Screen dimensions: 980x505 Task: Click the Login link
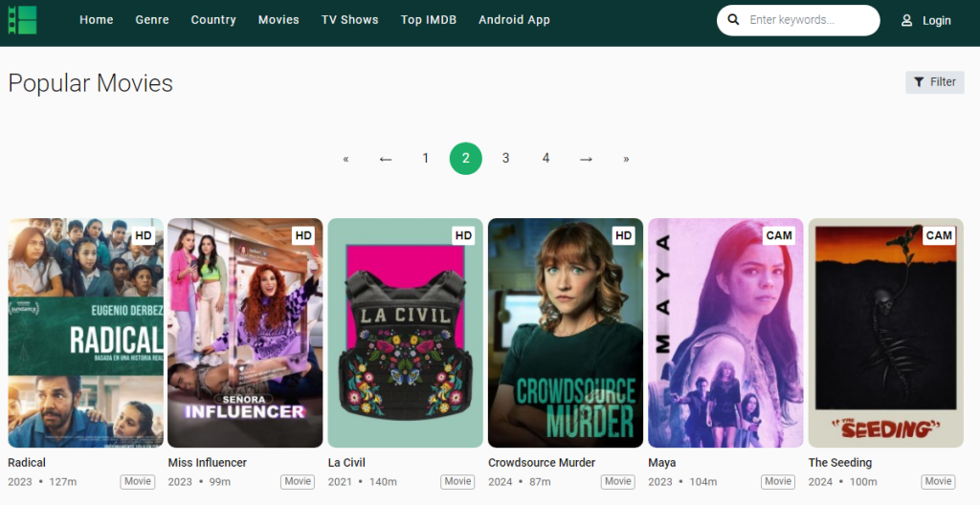[936, 21]
